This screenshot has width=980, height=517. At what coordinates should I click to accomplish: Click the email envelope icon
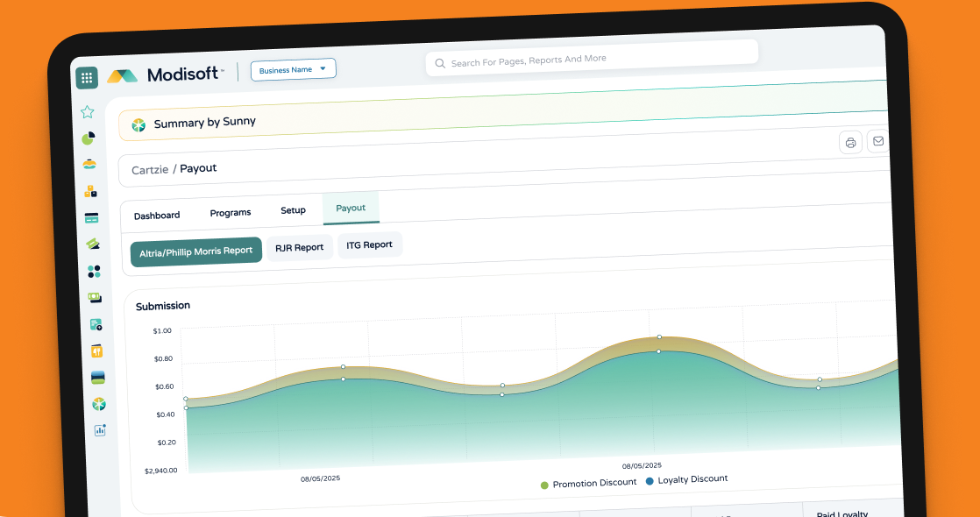(878, 141)
